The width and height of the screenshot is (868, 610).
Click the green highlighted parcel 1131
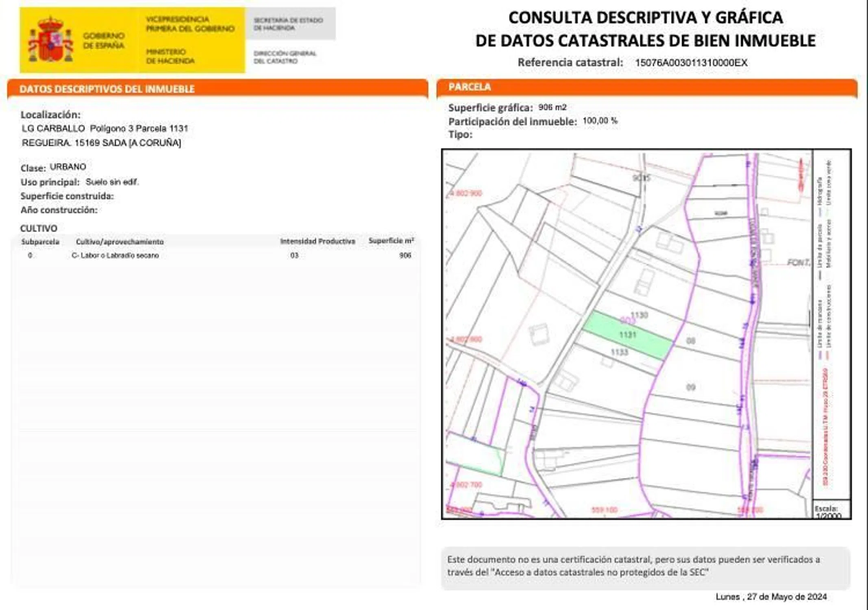627,335
